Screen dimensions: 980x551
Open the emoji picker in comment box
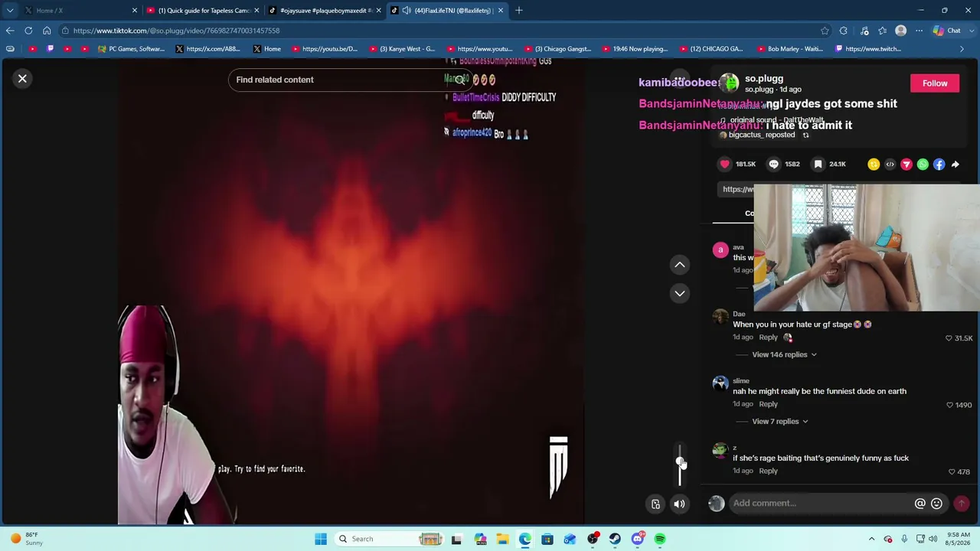click(x=936, y=503)
